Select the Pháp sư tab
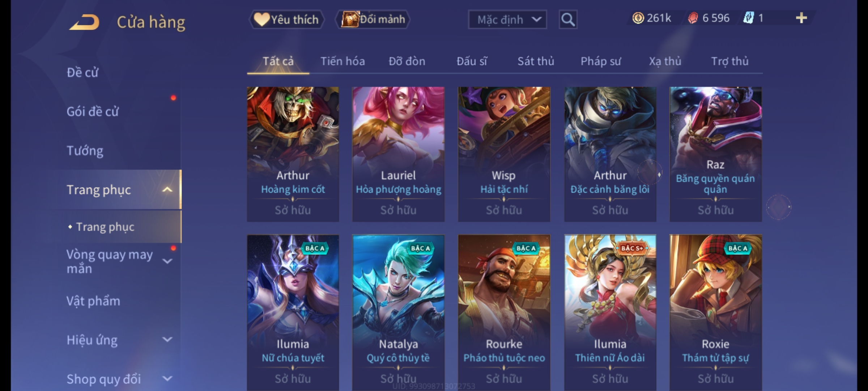This screenshot has height=391, width=868. 600,61
